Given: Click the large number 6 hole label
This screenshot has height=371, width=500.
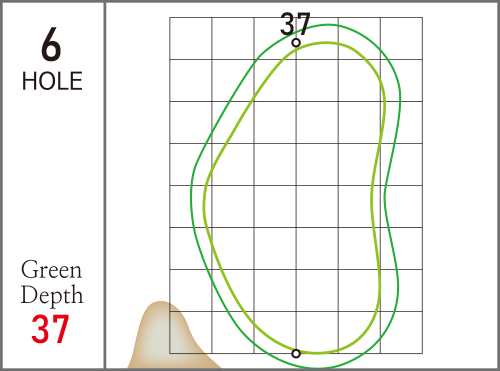Looking at the screenshot, I should [51, 45].
